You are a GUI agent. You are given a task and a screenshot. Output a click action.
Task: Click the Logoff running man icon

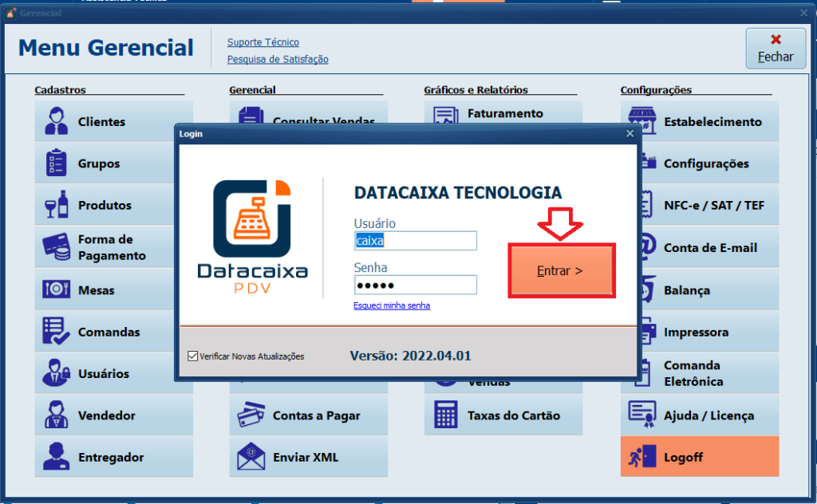tap(641, 457)
